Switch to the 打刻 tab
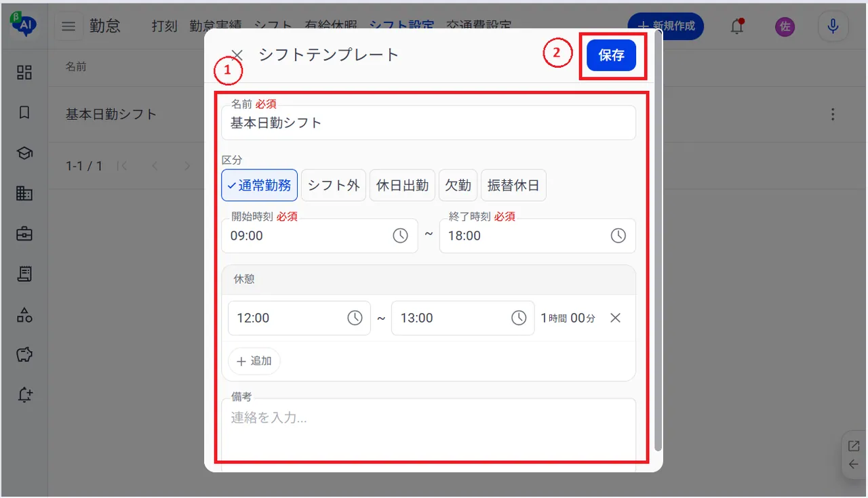 (x=164, y=26)
